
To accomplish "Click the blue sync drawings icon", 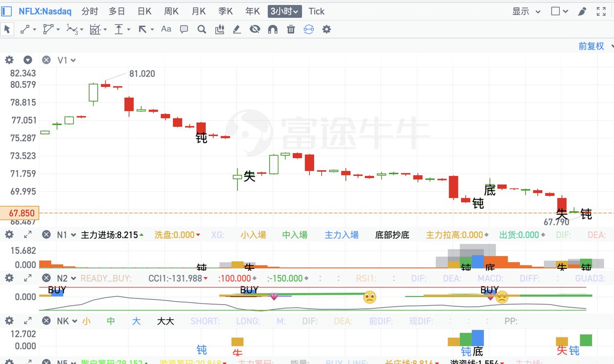I will 308,29.
